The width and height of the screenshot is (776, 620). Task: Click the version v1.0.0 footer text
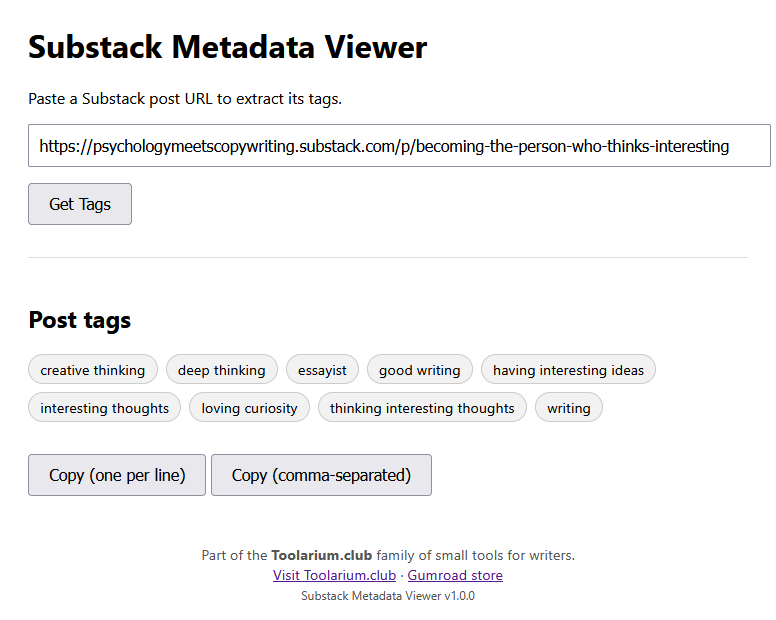click(x=388, y=596)
